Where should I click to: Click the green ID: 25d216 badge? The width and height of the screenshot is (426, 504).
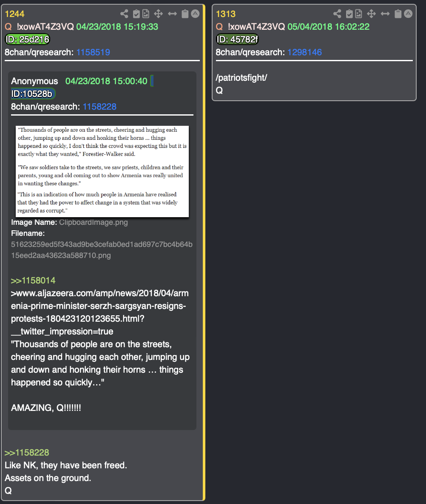(28, 40)
